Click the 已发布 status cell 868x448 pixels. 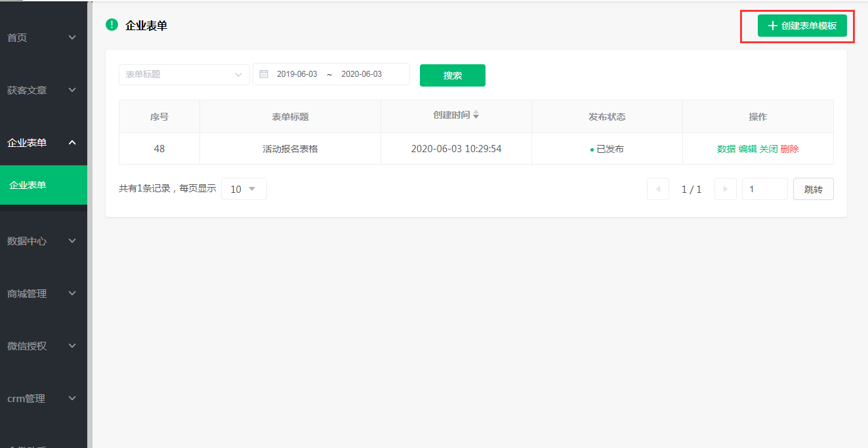click(607, 149)
